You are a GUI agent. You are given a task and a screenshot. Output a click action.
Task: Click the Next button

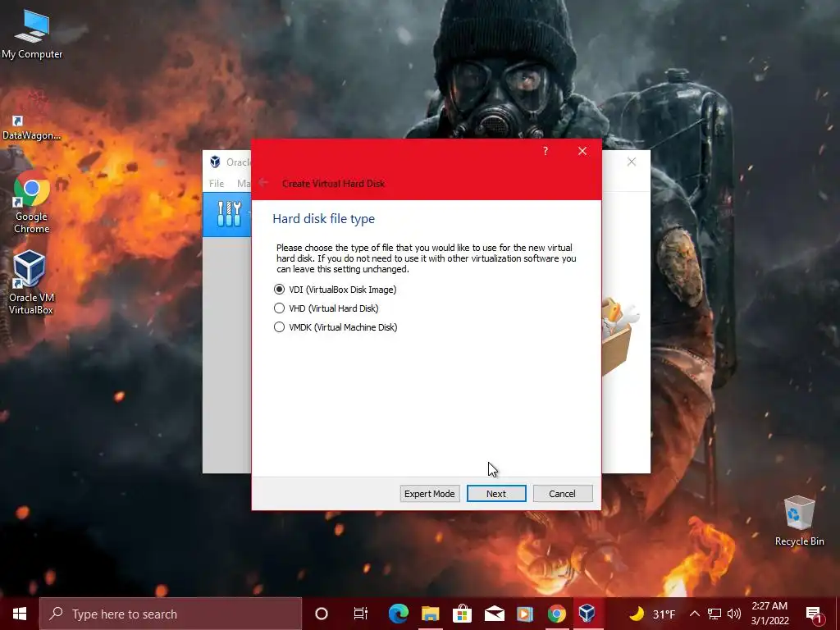click(x=496, y=493)
